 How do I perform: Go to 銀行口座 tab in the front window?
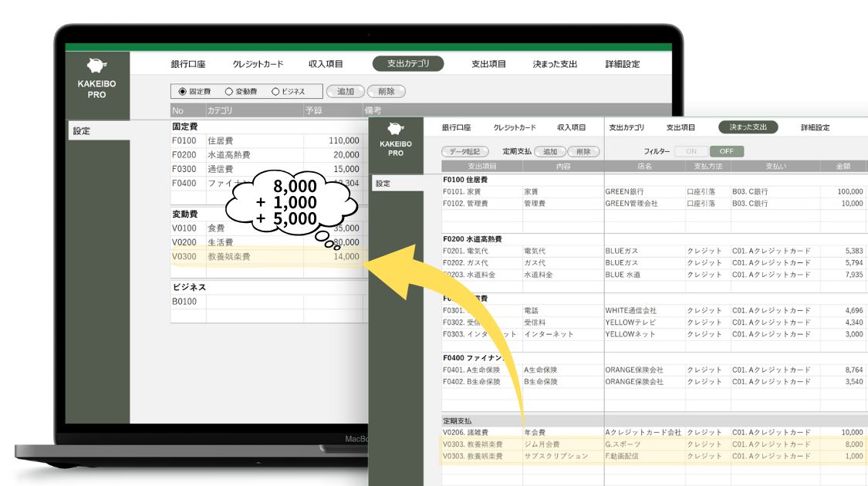[x=456, y=127]
